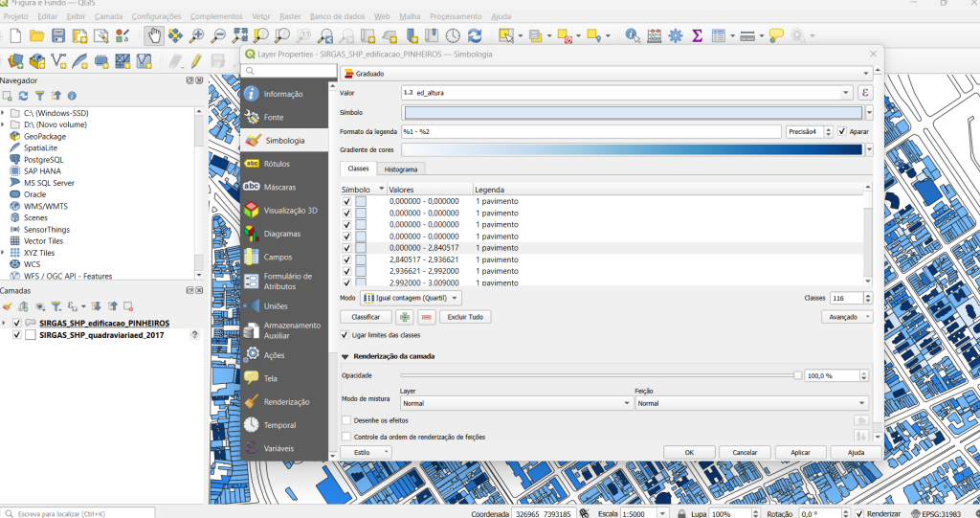Open the Graduado renderer type dropdown

pyautogui.click(x=606, y=74)
